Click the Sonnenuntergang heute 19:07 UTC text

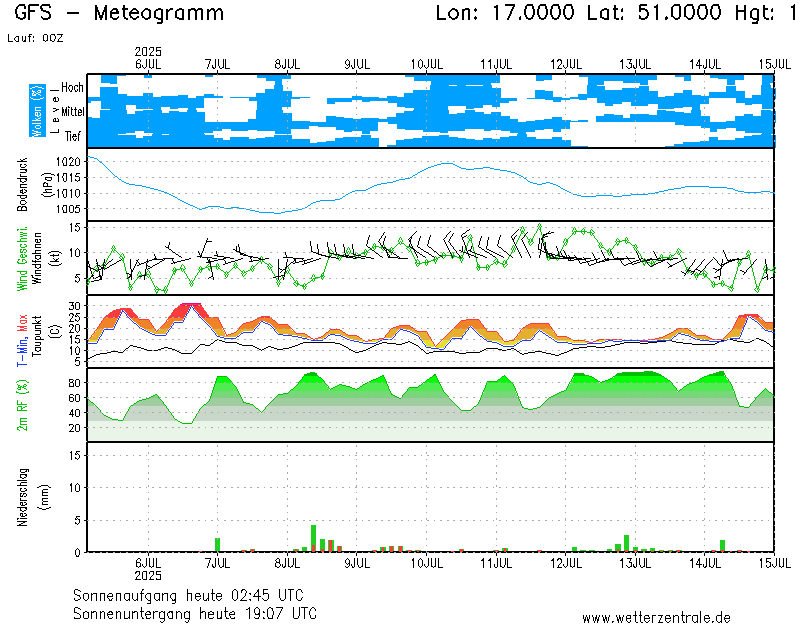195,613
